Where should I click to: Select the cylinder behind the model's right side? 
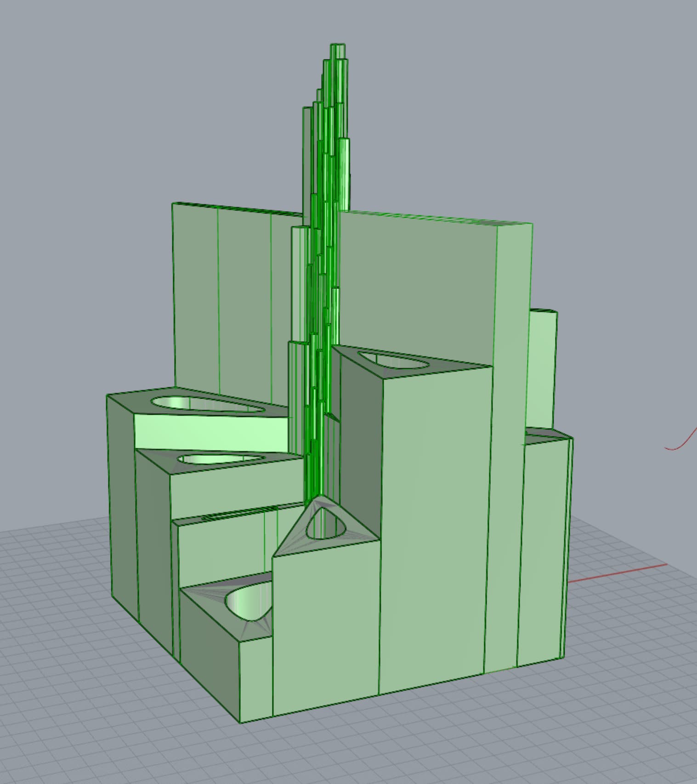tap(542, 369)
